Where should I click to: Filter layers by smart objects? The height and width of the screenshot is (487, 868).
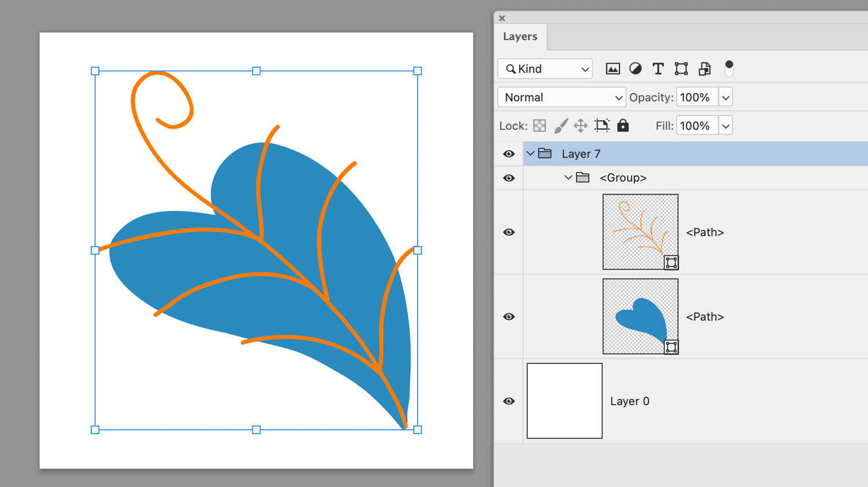pyautogui.click(x=704, y=68)
